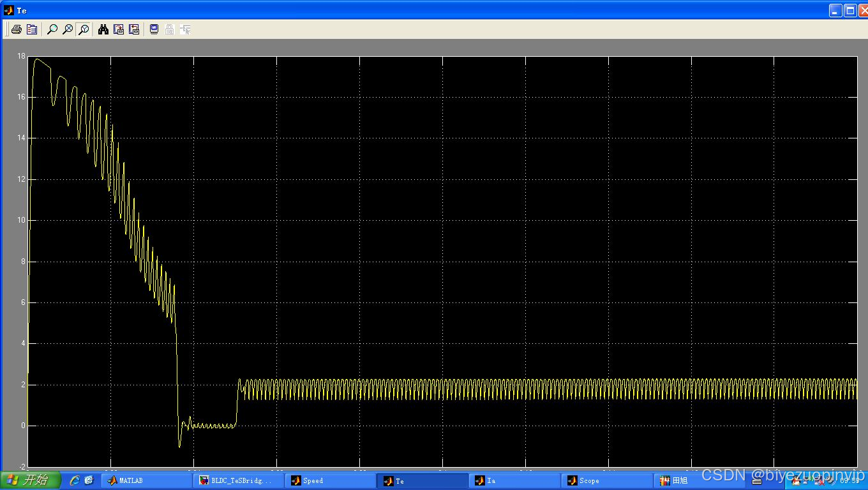Viewport: 868px width, 490px height.
Task: Minimize the Te scope window
Action: 835,10
